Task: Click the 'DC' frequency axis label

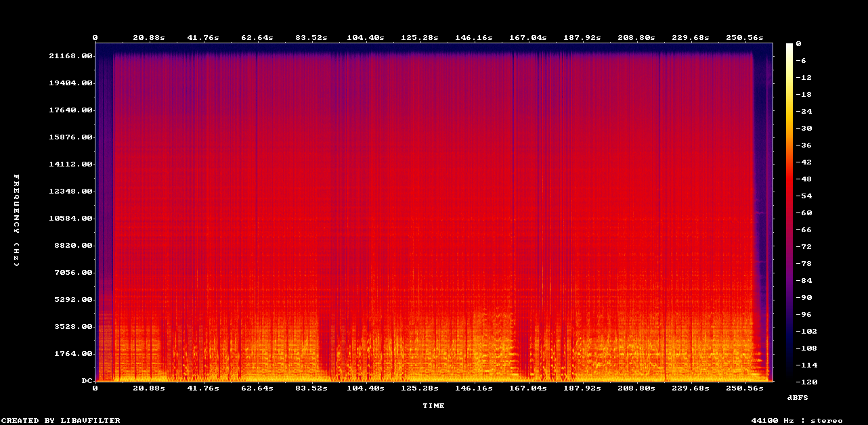Action: click(87, 380)
